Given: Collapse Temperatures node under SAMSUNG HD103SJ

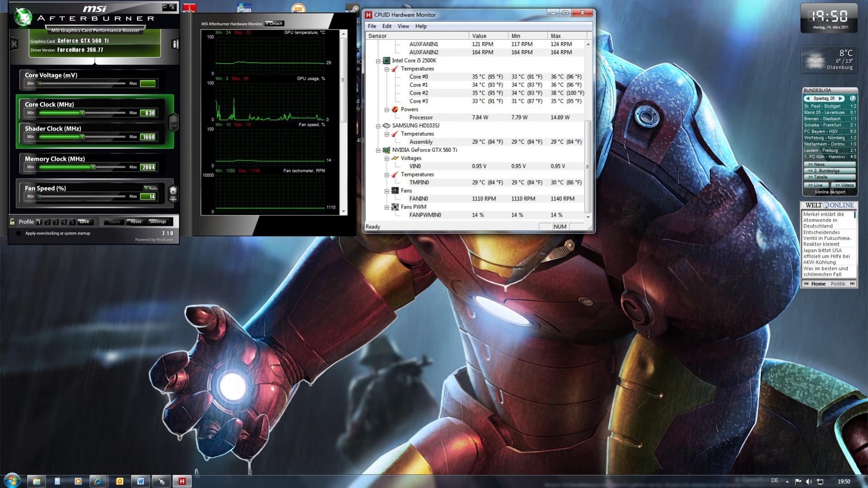Looking at the screenshot, I should [387, 134].
